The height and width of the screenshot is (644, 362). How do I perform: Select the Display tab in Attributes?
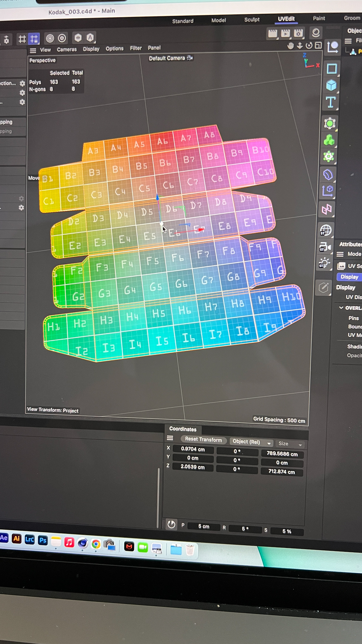tap(349, 277)
